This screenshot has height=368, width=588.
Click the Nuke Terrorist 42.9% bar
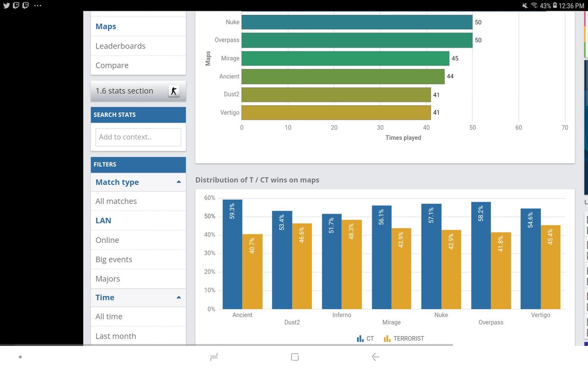(451, 269)
